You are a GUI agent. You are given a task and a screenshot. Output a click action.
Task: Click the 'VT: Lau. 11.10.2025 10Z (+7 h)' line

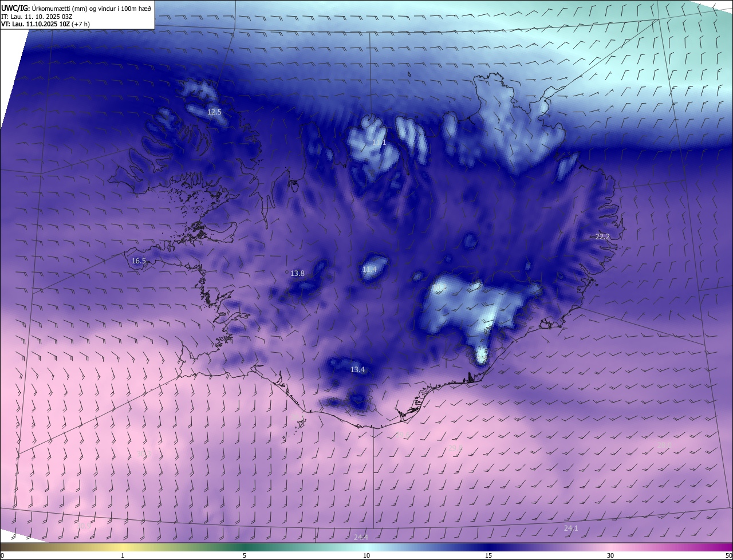coord(45,24)
